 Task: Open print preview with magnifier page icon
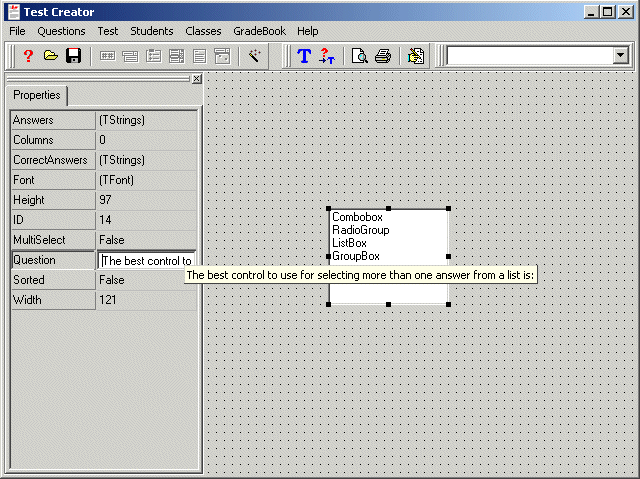360,56
